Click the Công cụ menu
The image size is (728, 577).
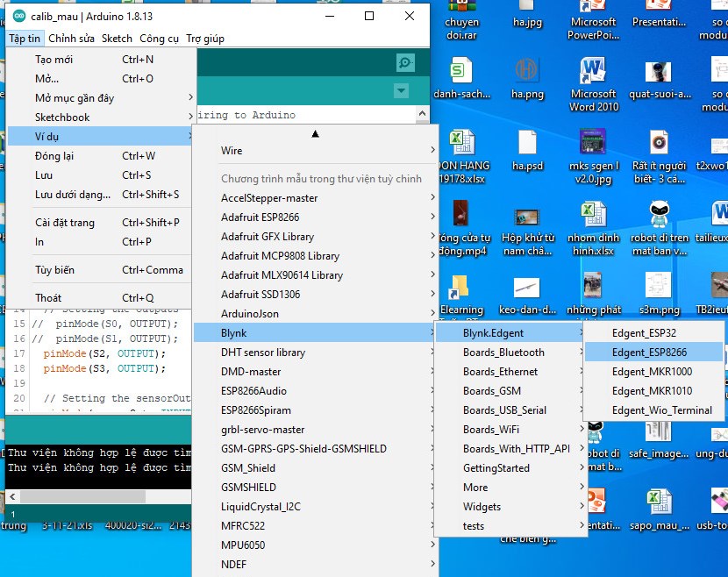[x=159, y=39]
